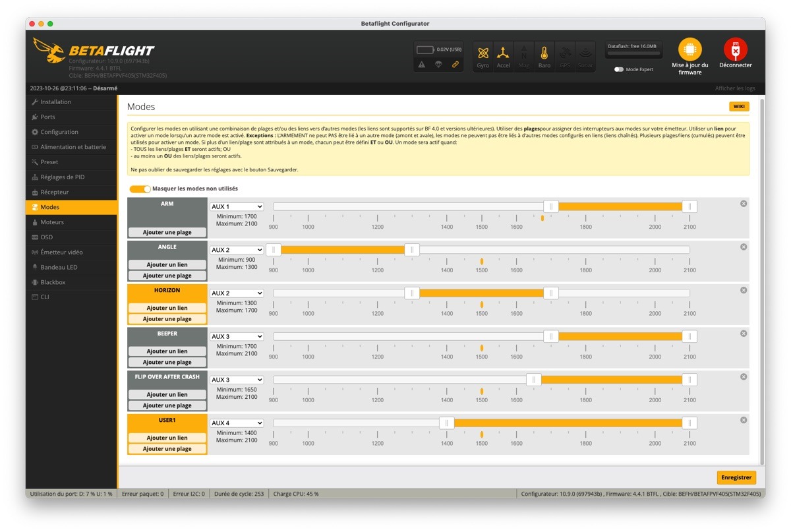Remove the BEEPER range with its X icon
The width and height of the screenshot is (791, 532).
744,334
